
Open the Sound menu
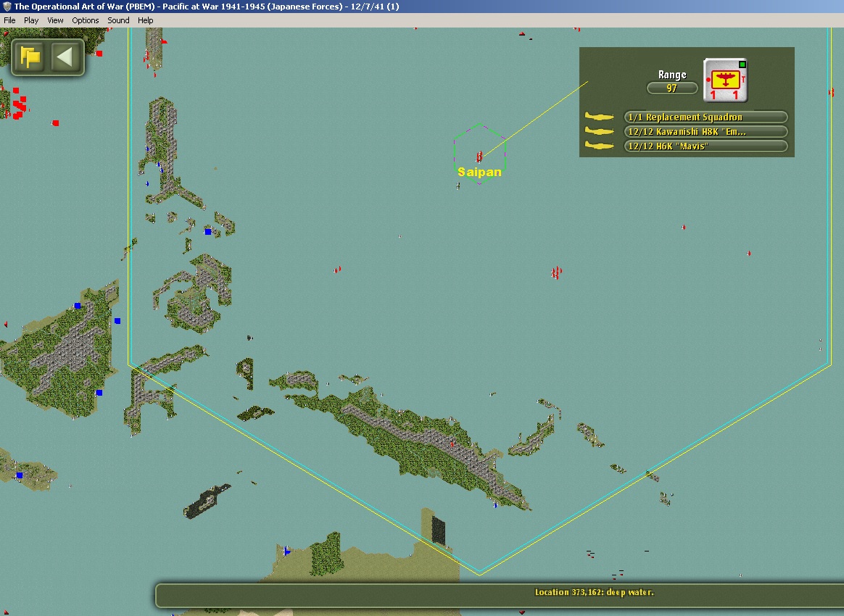click(118, 20)
